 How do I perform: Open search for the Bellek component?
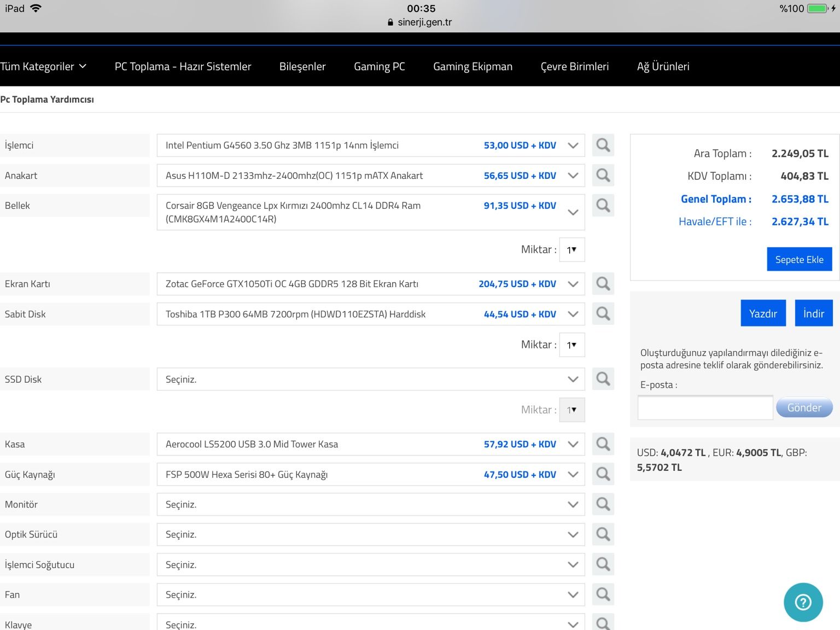tap(603, 206)
